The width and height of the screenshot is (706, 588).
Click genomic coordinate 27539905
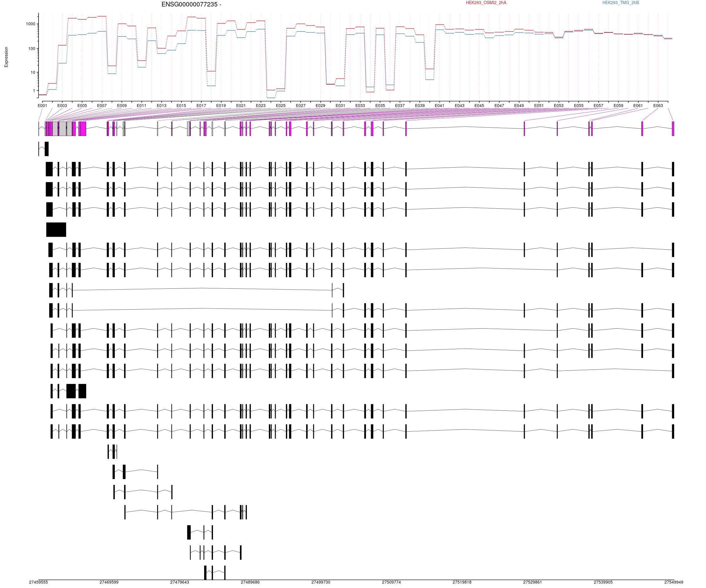tap(603, 582)
